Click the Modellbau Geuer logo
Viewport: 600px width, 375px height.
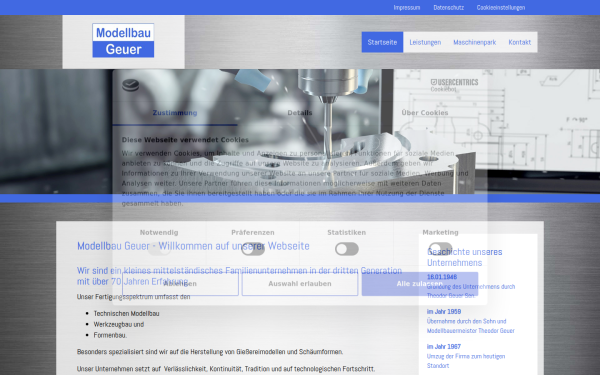tap(123, 41)
